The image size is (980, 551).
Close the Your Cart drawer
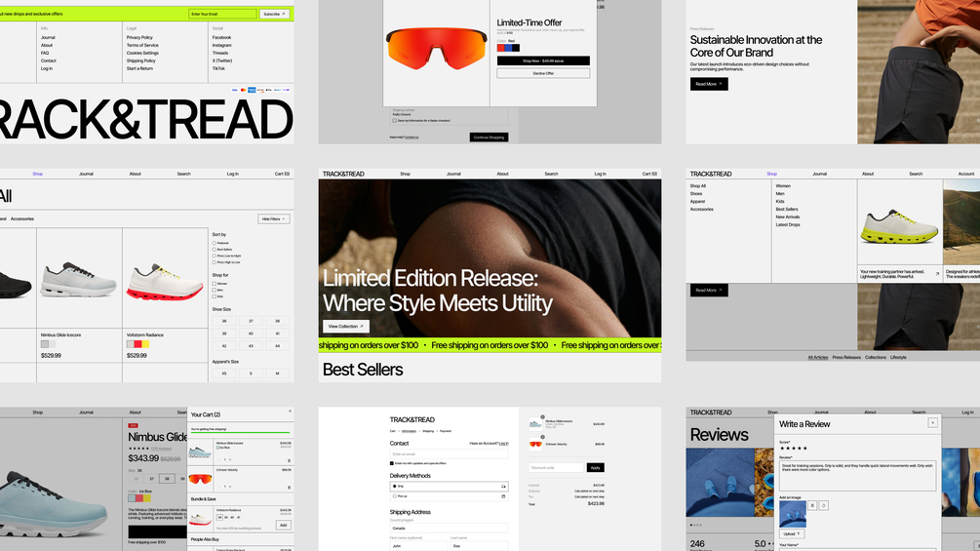click(290, 412)
